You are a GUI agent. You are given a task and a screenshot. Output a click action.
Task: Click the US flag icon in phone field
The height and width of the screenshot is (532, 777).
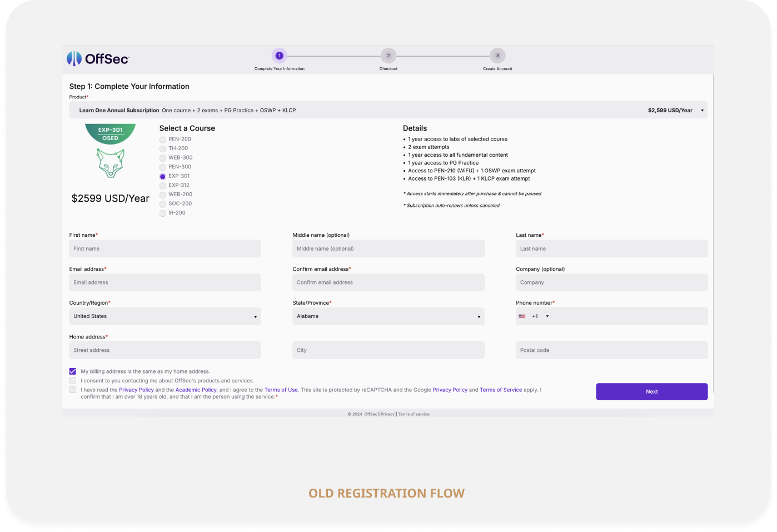pyautogui.click(x=522, y=316)
